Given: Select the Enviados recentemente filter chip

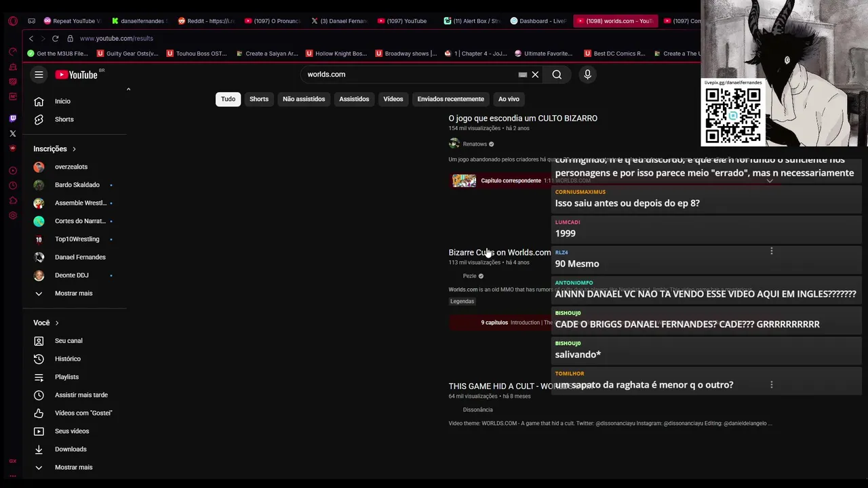Looking at the screenshot, I should click(451, 99).
